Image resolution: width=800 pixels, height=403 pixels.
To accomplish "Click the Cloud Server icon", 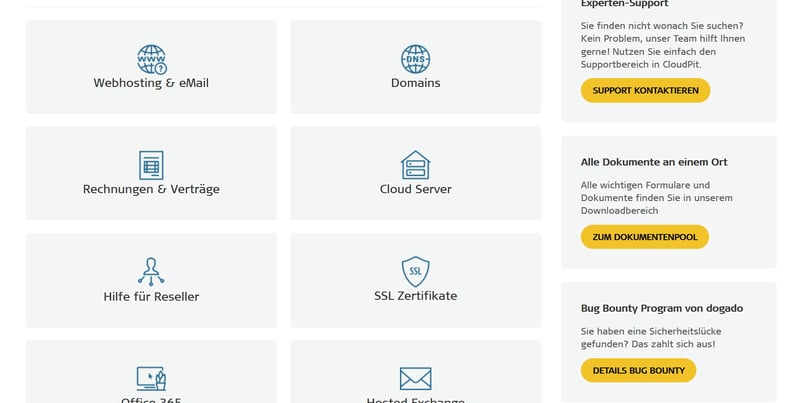I will tap(415, 165).
